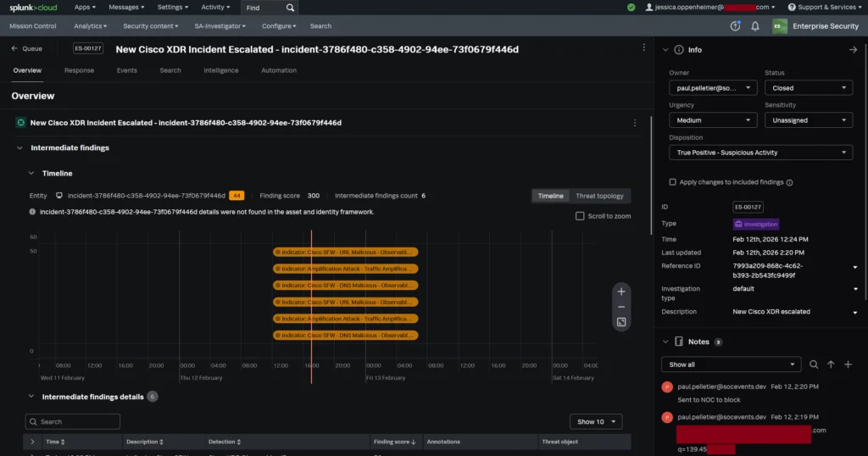Collapse the Info panel section

(665, 50)
